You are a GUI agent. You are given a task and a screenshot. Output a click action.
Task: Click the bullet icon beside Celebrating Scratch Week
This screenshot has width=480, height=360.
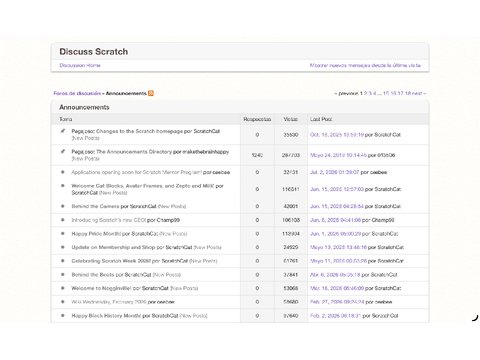point(62,261)
